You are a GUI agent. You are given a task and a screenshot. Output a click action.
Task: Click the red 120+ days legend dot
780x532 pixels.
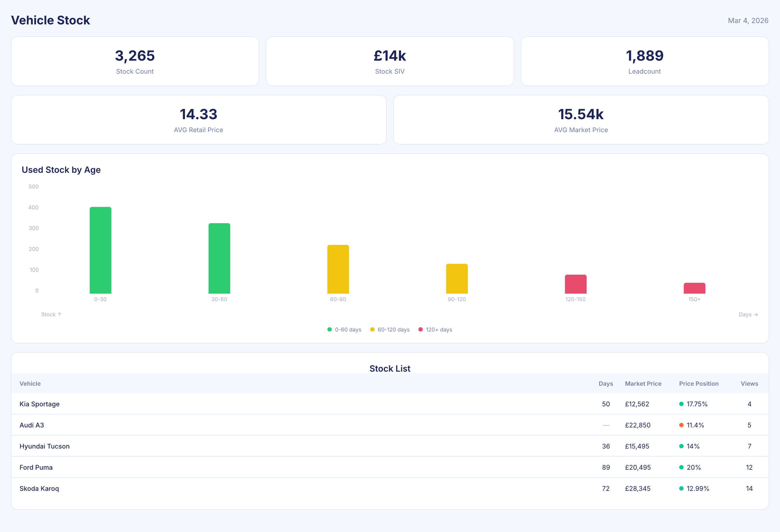pyautogui.click(x=420, y=330)
